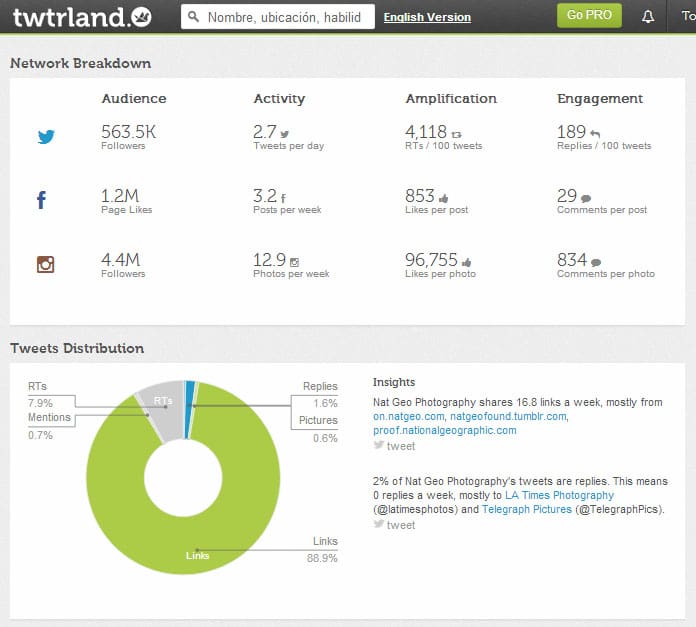Click the Facebook network icon
The width and height of the screenshot is (696, 627).
[x=41, y=200]
